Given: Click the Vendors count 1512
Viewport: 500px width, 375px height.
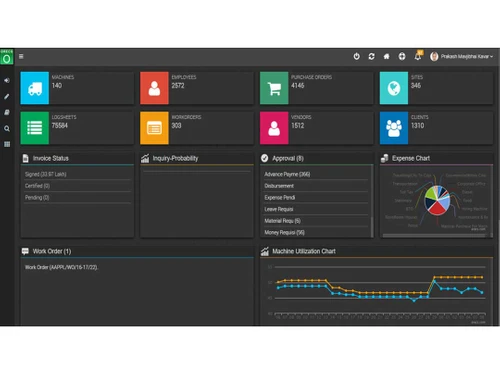Looking at the screenshot, I should coord(297,126).
